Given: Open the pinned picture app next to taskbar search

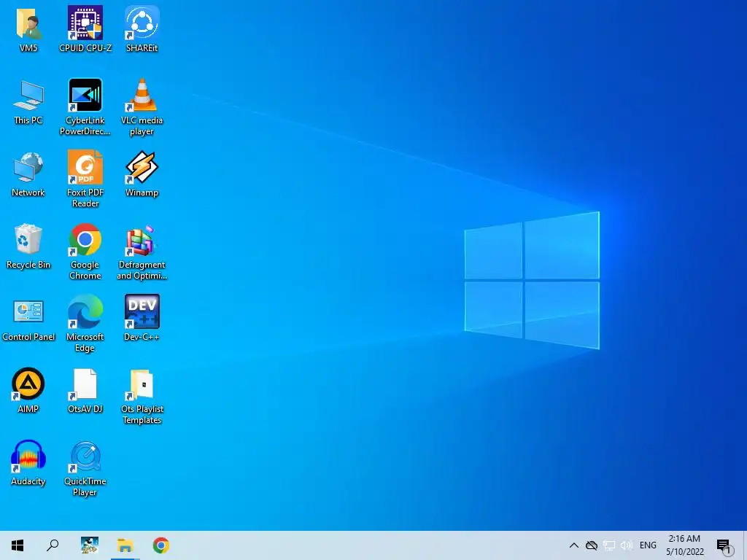Looking at the screenshot, I should pyautogui.click(x=90, y=545).
